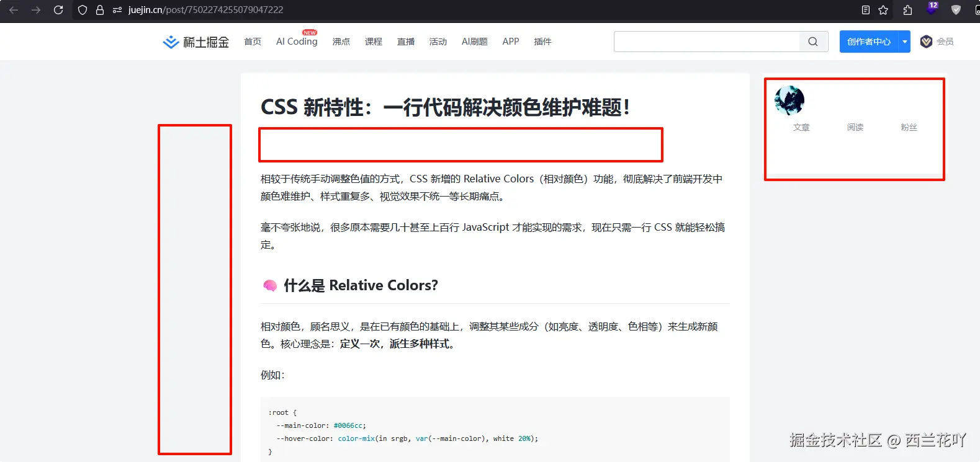The image size is (980, 462).
Task: Click the author avatar thumbnail
Action: [x=789, y=100]
